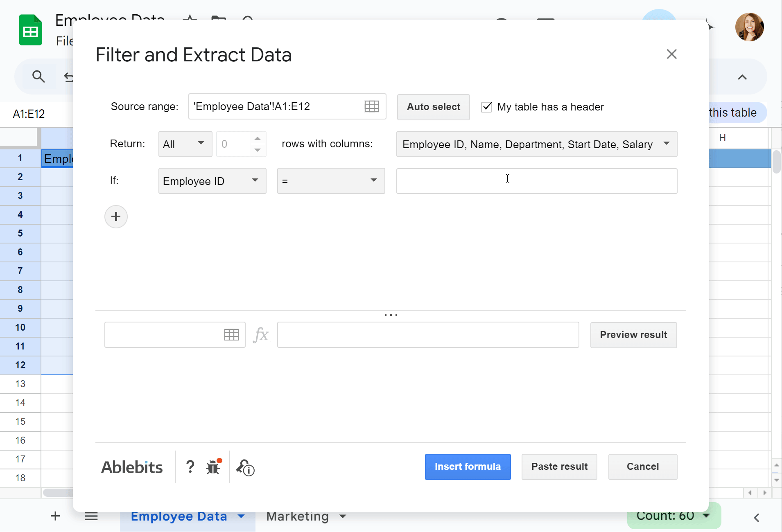Click the File menu

[x=64, y=41]
